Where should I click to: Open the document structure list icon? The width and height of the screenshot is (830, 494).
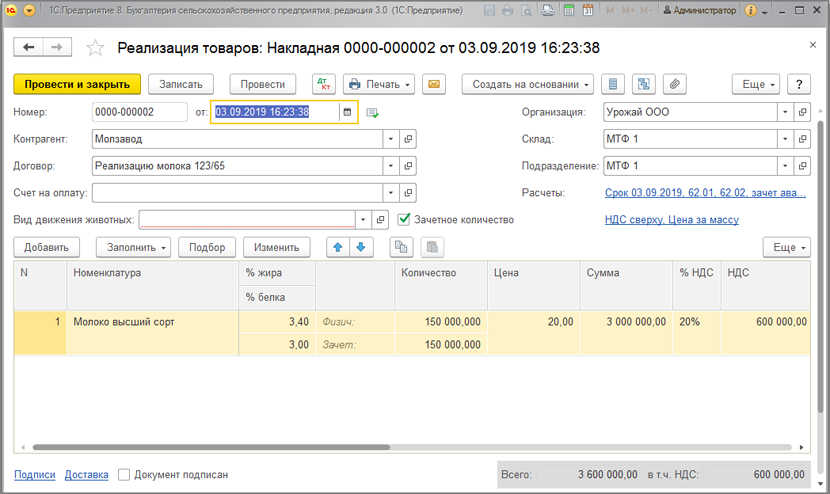click(x=613, y=84)
